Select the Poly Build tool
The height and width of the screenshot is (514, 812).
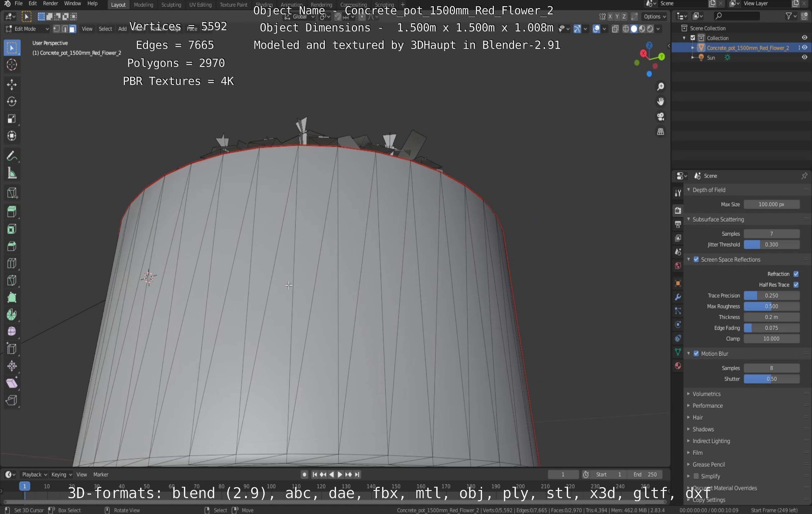pyautogui.click(x=12, y=298)
